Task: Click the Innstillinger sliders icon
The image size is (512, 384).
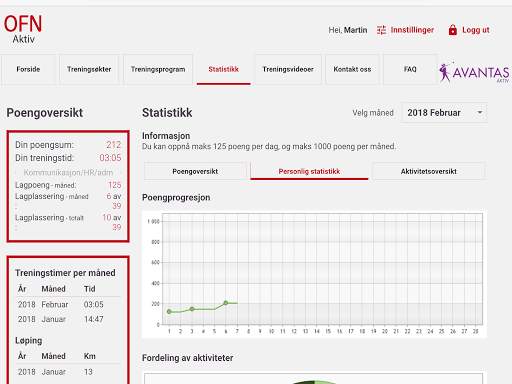Action: click(x=381, y=30)
